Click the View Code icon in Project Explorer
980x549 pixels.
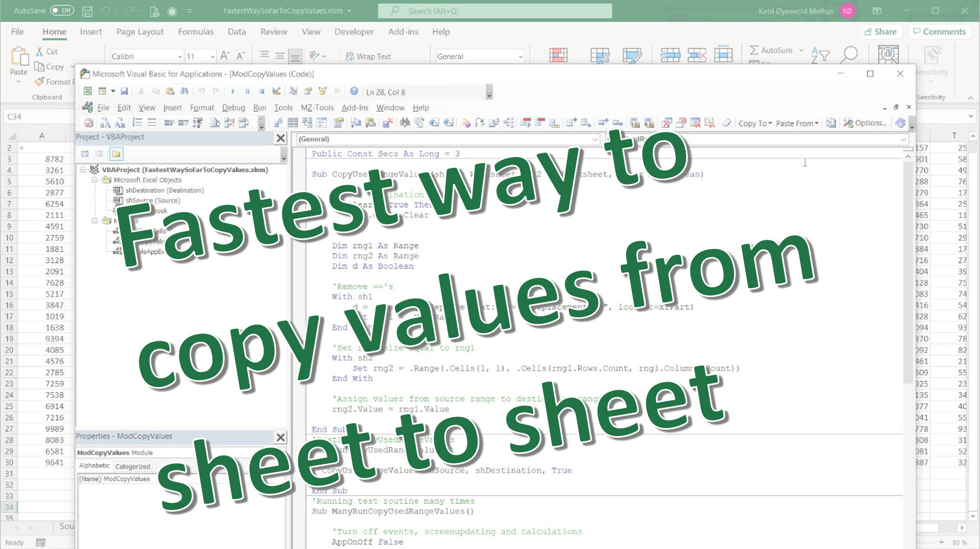[85, 154]
